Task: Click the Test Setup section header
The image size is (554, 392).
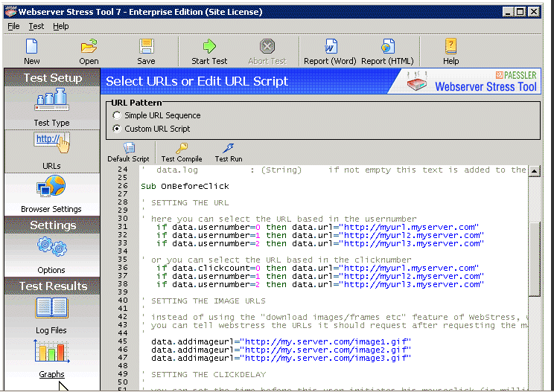Action: click(x=52, y=77)
